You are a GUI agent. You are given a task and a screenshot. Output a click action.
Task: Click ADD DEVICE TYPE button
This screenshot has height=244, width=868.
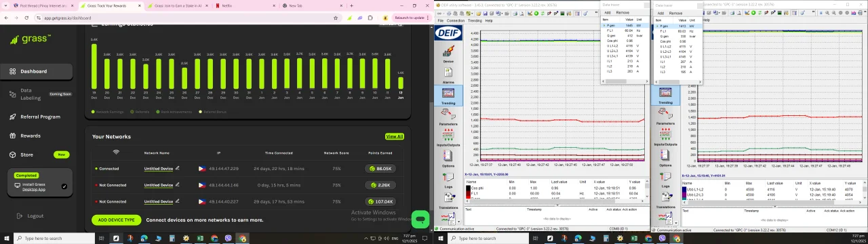[x=117, y=220]
